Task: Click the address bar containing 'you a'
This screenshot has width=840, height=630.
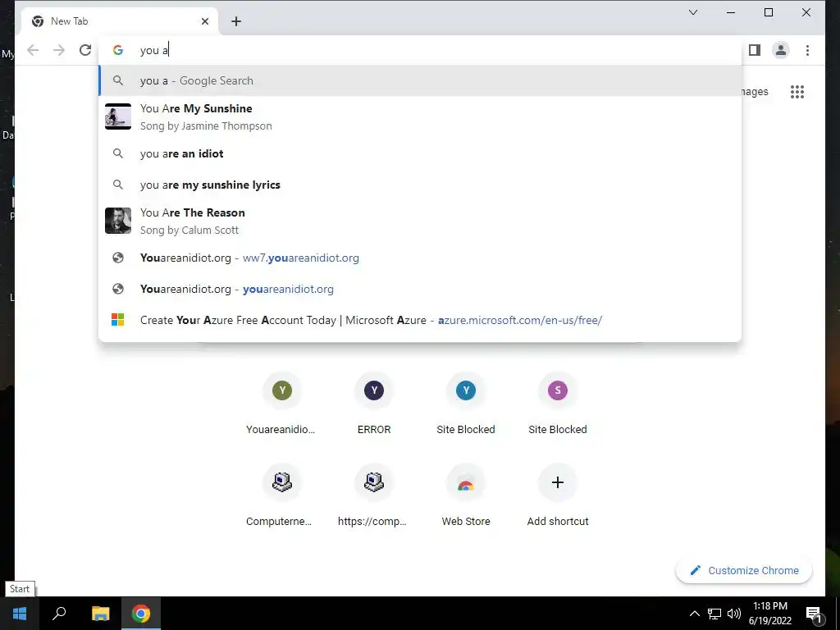Action: (x=421, y=50)
